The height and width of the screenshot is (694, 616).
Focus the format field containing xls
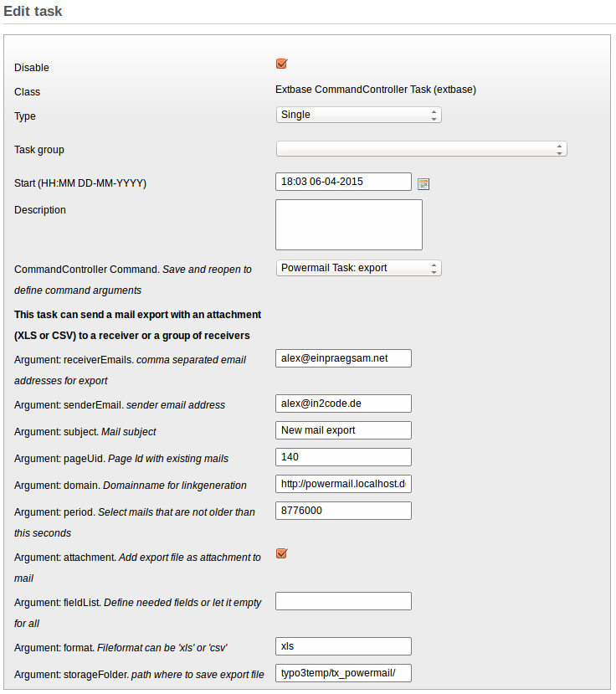[x=343, y=646]
